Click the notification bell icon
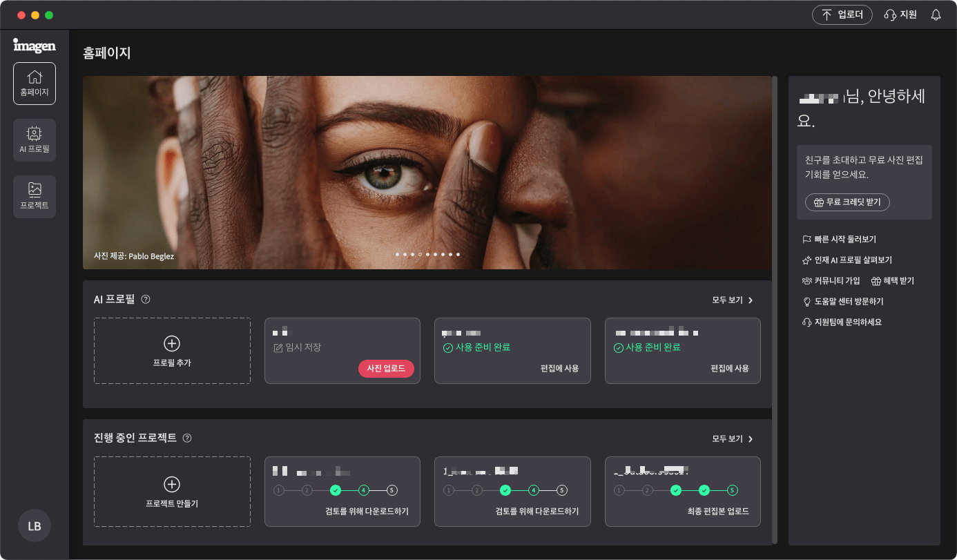This screenshot has height=560, width=957. point(936,15)
